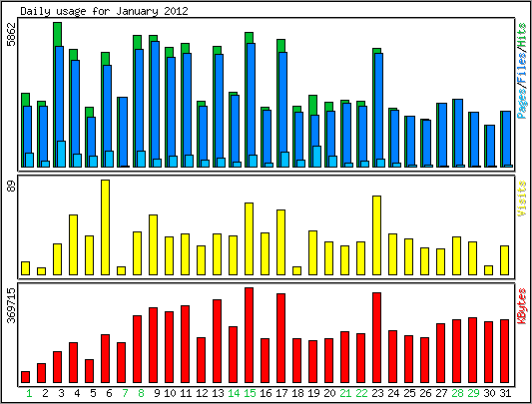The width and height of the screenshot is (532, 404).
Task: Choose day label 10 on the x-axis
Action: (170, 393)
